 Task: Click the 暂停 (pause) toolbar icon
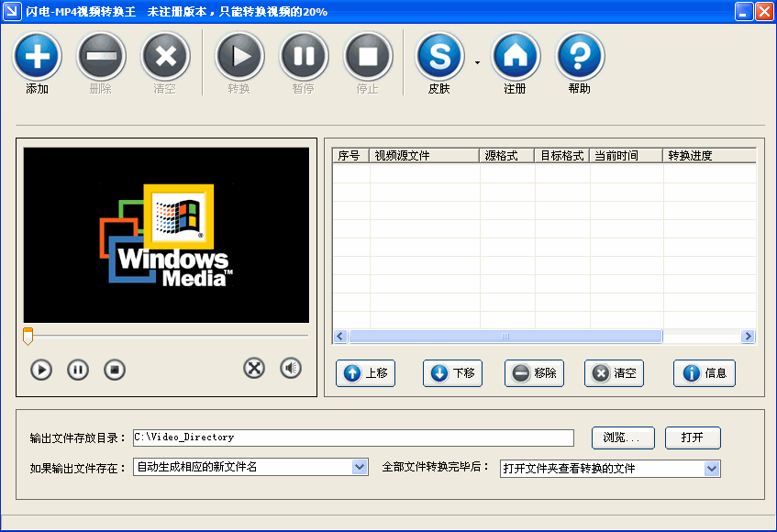304,56
